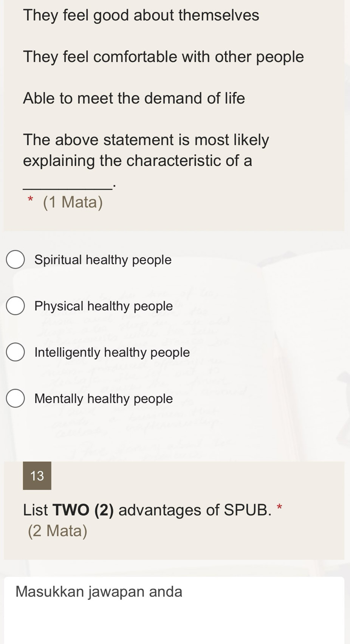The width and height of the screenshot is (350, 644).
Task: Click the 'Mentally healthy people' option label text
Action: click(x=104, y=399)
